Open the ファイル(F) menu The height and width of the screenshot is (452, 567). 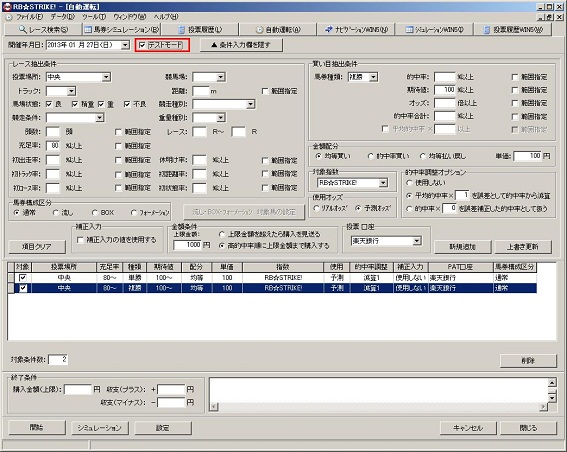29,17
